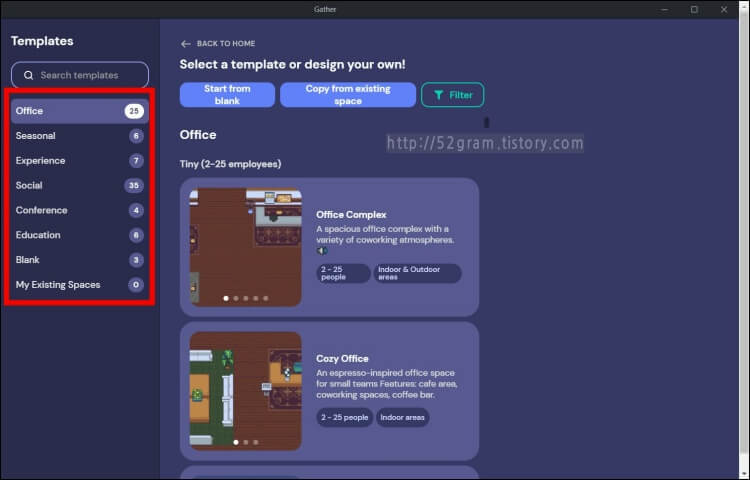Click the funnel icon in Filter

tap(438, 95)
